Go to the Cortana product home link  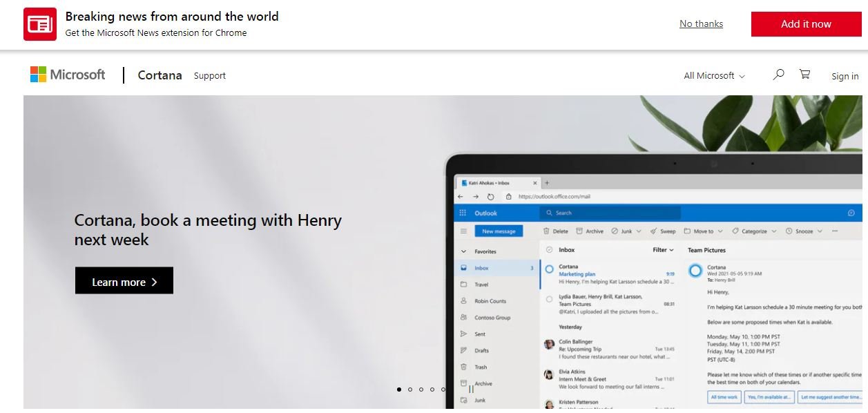tap(160, 75)
